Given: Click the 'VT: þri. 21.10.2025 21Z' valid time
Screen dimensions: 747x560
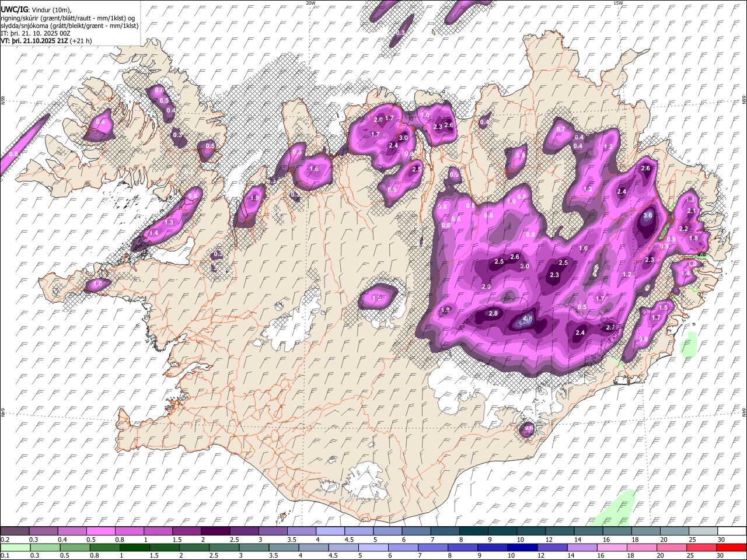Looking at the screenshot, I should tap(34, 41).
